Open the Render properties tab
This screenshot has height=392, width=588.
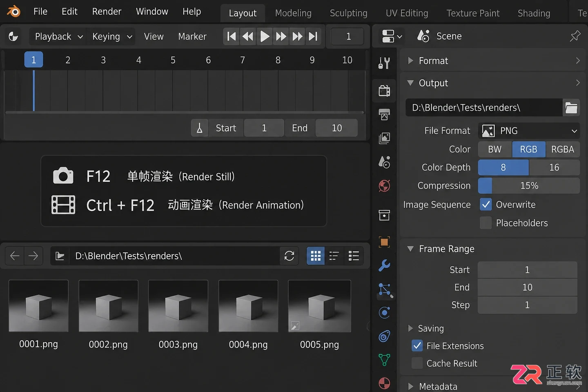point(384,90)
